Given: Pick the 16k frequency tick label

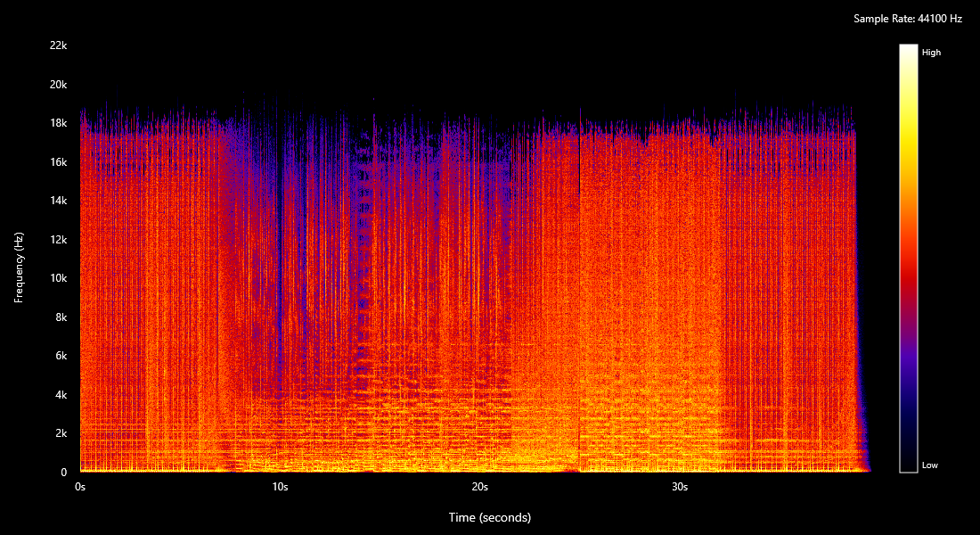Looking at the screenshot, I should coord(59,162).
